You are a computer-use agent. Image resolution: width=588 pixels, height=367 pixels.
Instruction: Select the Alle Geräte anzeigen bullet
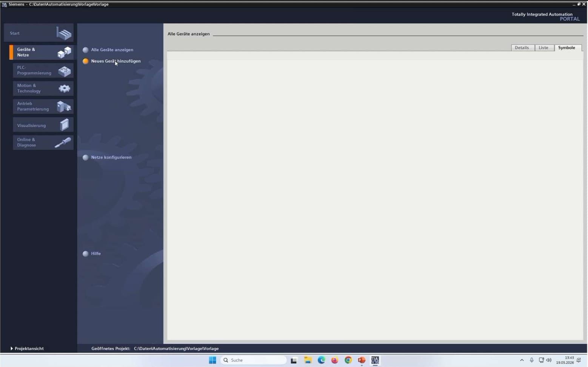click(x=86, y=50)
